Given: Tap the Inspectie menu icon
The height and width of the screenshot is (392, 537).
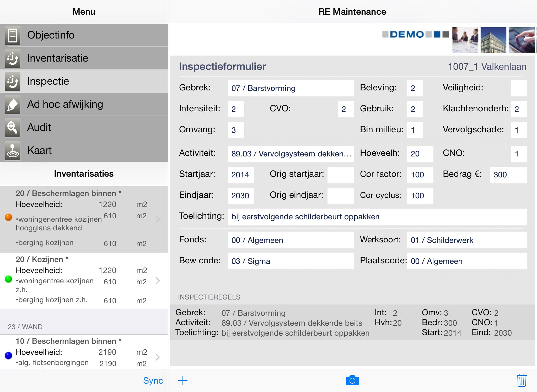Looking at the screenshot, I should [12, 81].
